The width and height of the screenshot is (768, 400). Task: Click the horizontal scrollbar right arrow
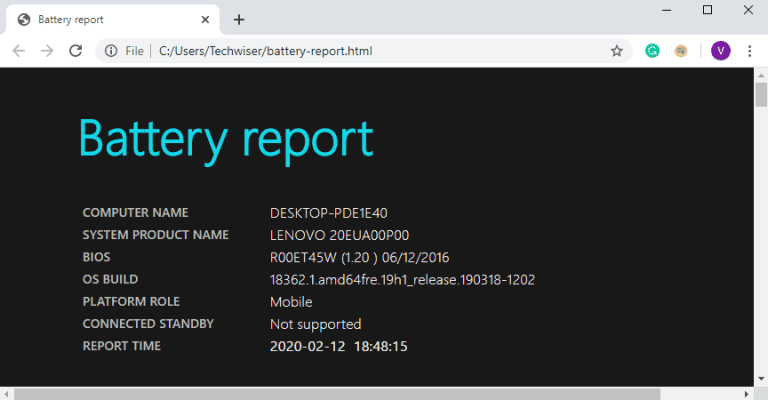(x=746, y=394)
